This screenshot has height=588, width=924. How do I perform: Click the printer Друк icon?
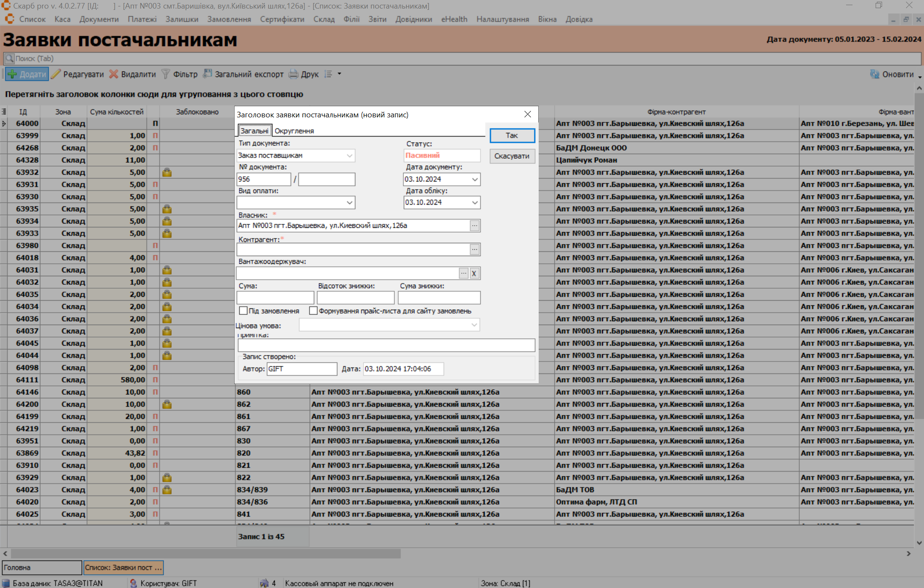293,74
